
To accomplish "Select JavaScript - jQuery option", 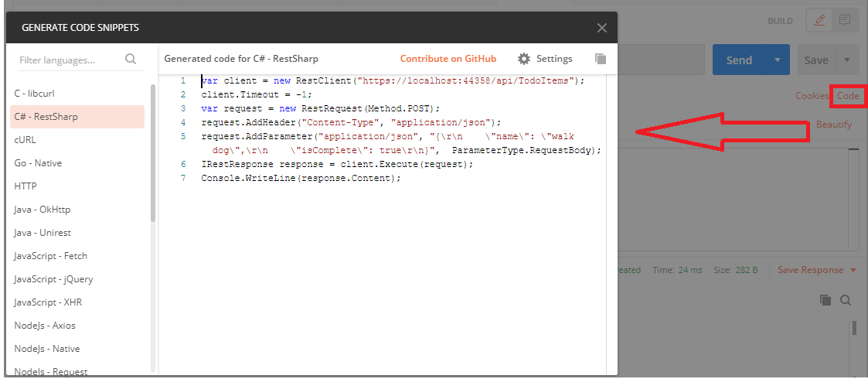I will (x=77, y=279).
